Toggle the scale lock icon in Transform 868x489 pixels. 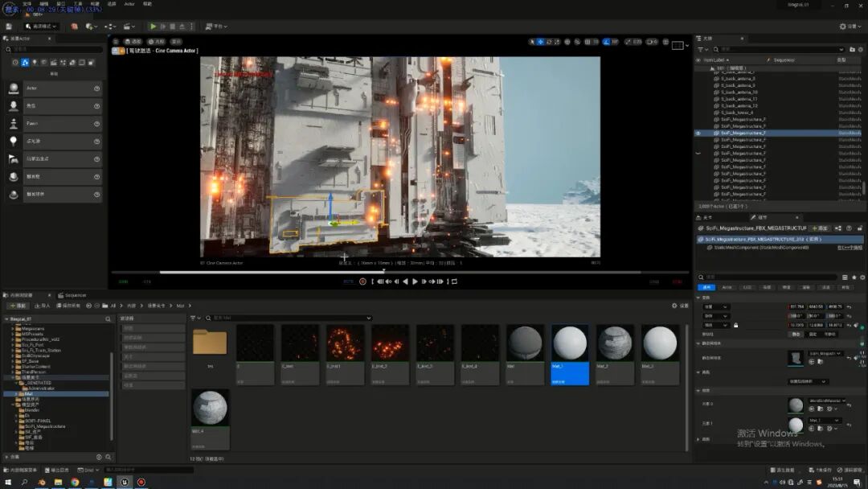pyautogui.click(x=735, y=325)
